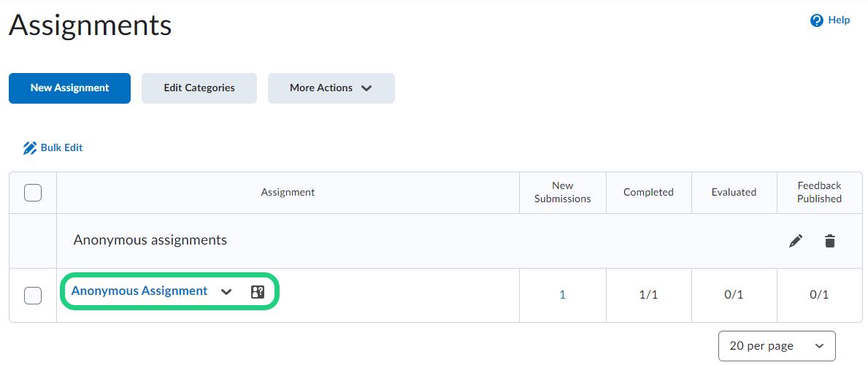The height and width of the screenshot is (365, 868).
Task: Click the Help question mark icon
Action: pyautogui.click(x=817, y=20)
